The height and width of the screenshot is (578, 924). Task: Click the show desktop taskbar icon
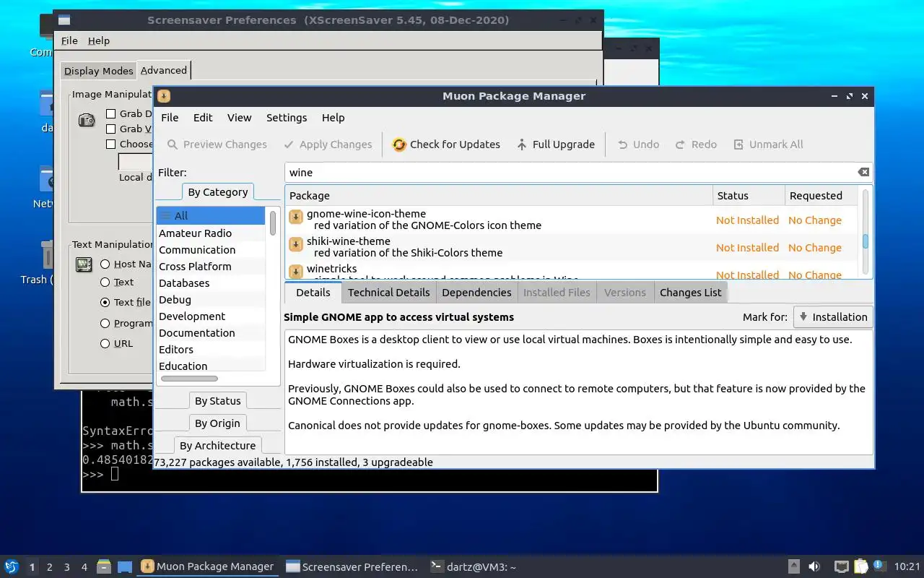point(125,566)
